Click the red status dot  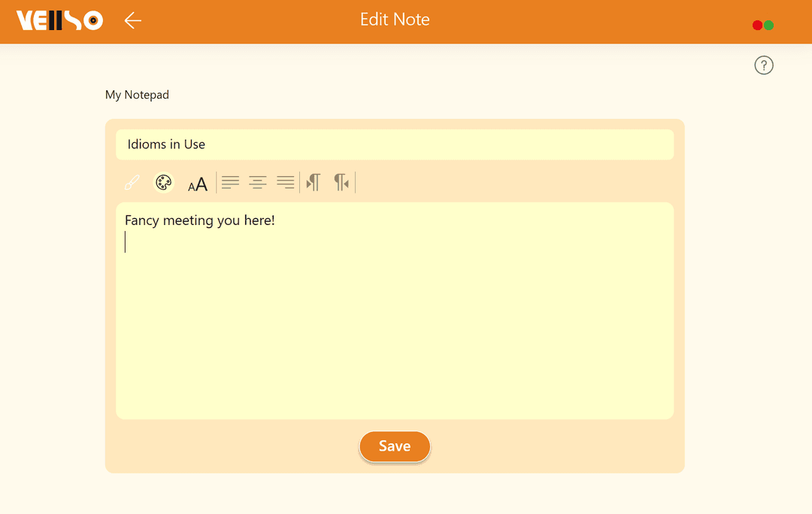tap(758, 26)
